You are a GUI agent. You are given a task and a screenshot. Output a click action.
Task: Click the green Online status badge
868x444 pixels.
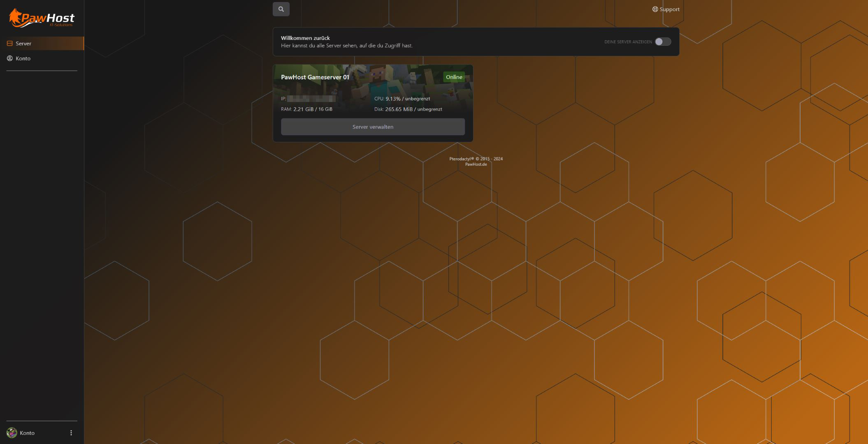pyautogui.click(x=454, y=77)
